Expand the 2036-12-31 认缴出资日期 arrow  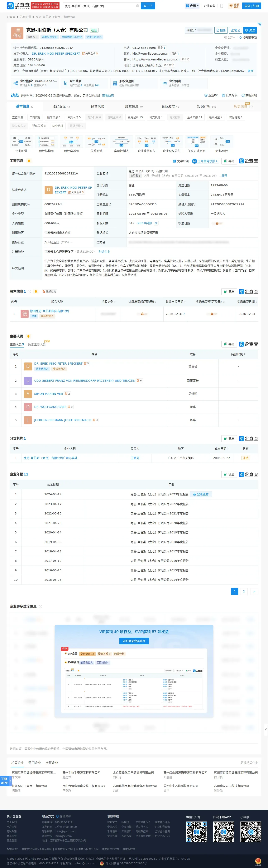coord(184,314)
